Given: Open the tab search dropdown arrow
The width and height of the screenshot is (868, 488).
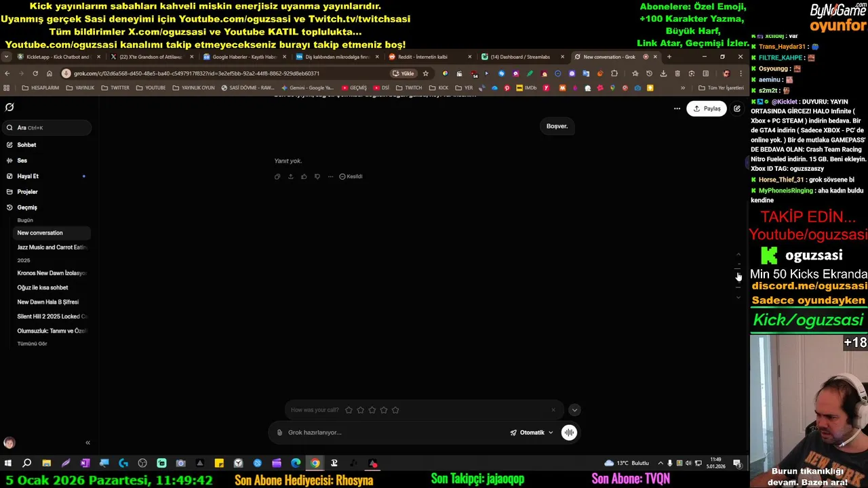Looking at the screenshot, I should click(x=7, y=57).
